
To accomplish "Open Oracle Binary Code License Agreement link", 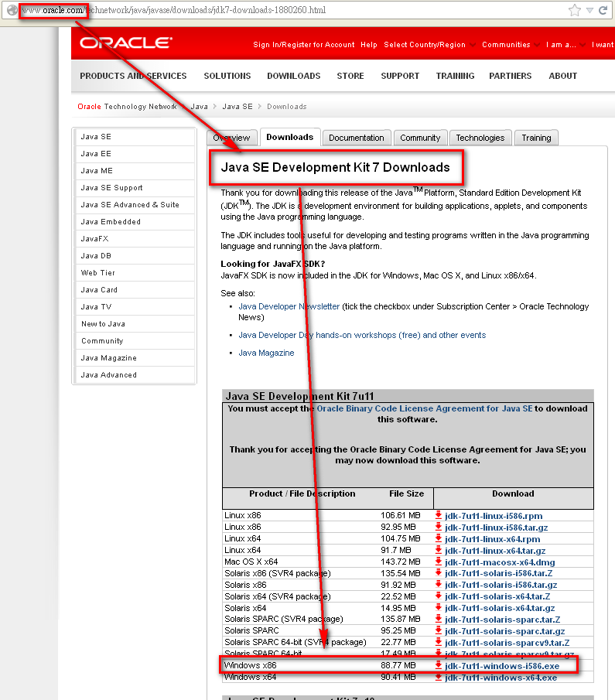I will point(424,408).
